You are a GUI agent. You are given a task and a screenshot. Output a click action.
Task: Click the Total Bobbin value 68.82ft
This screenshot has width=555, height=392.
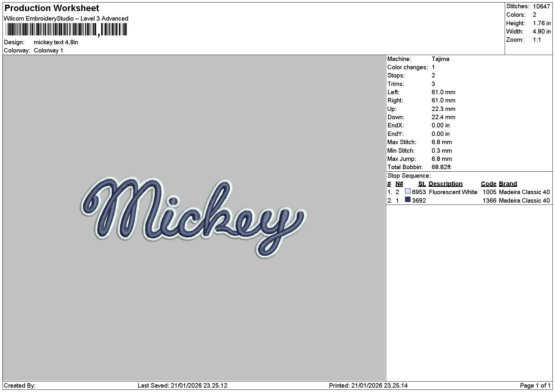click(441, 167)
